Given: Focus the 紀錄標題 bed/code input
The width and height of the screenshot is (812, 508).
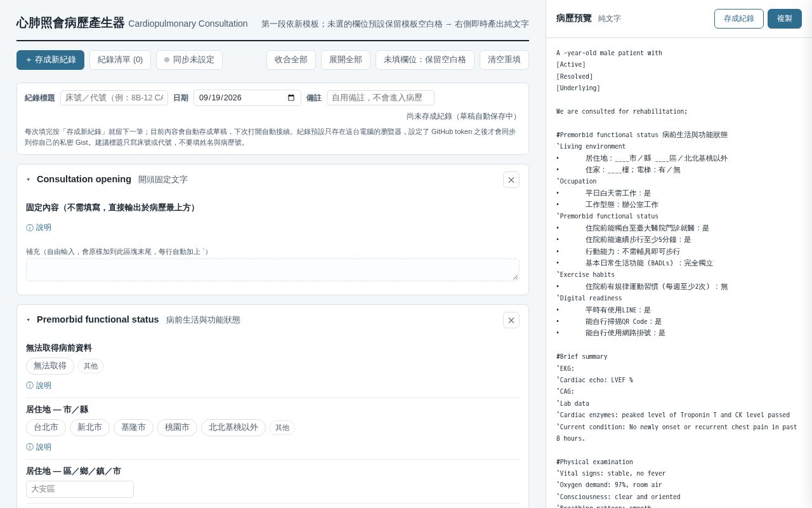Looking at the screenshot, I should pyautogui.click(x=114, y=98).
